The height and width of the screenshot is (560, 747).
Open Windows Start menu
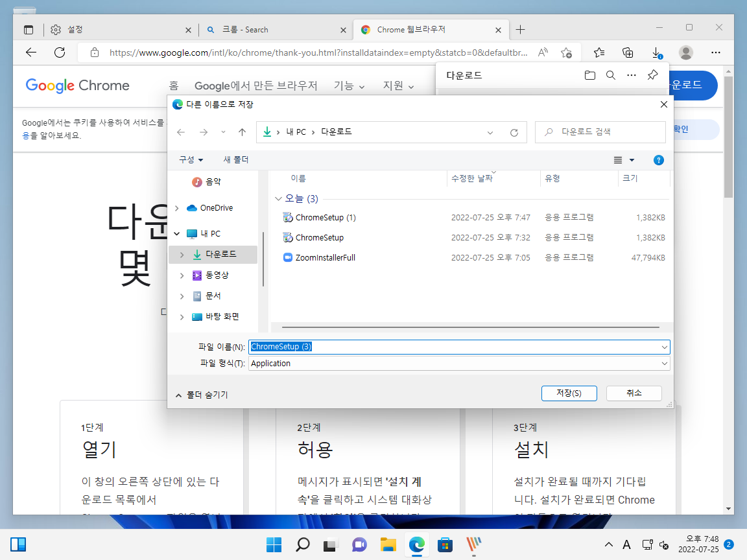pyautogui.click(x=274, y=544)
